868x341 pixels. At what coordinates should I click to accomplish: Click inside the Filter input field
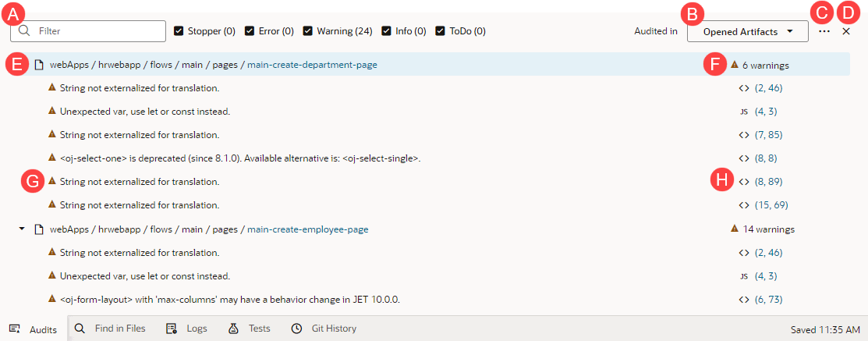pos(88,31)
